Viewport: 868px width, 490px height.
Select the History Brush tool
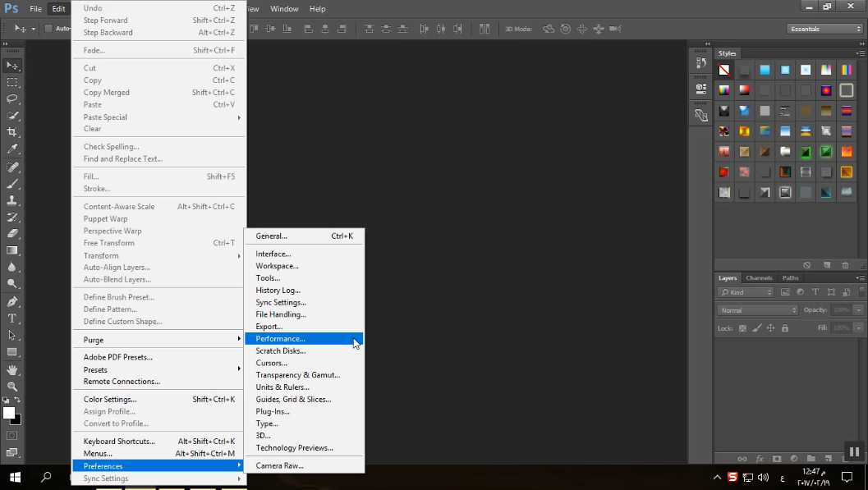(12, 217)
